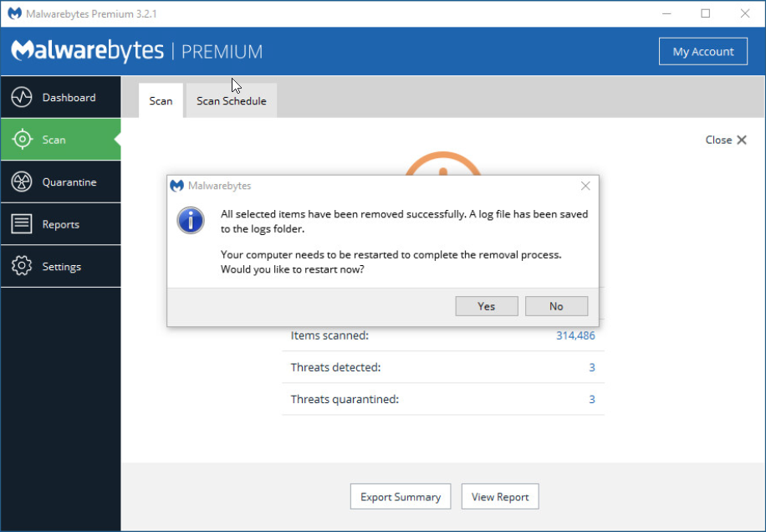This screenshot has width=766, height=532.
Task: Click the orange warning circle icon
Action: [443, 164]
